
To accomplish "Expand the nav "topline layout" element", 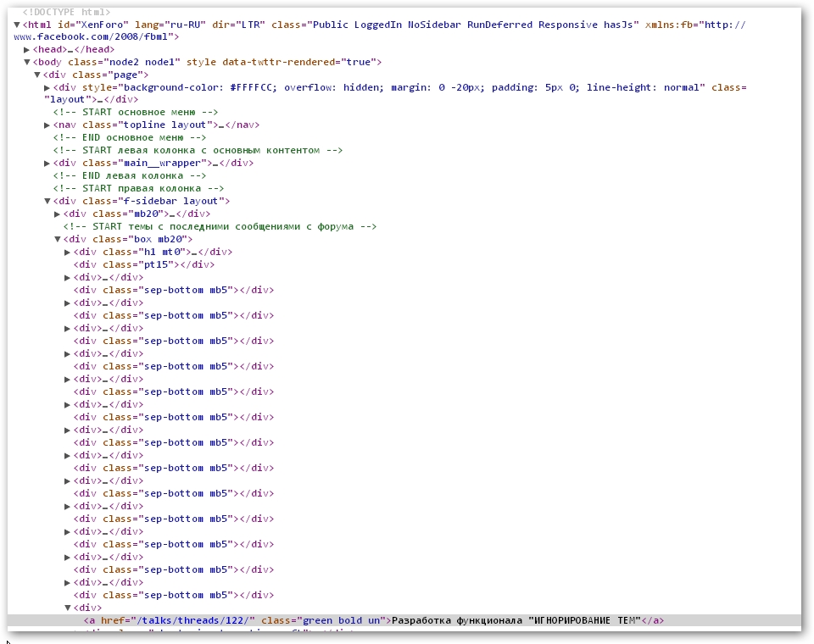I will [47, 125].
